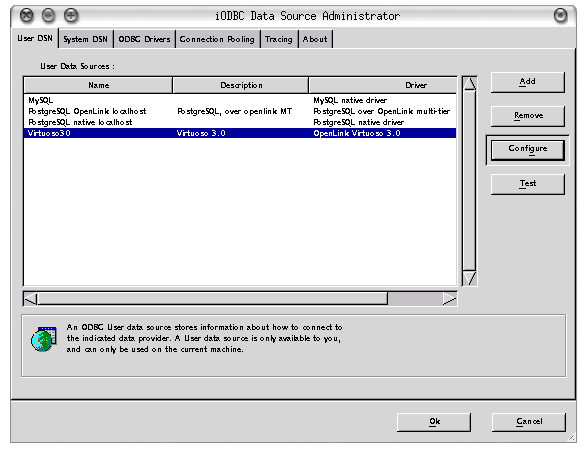Screen dimensions: 586x450
Task: Click the 'Virtuoso 3.0' description cell
Action: [x=201, y=133]
